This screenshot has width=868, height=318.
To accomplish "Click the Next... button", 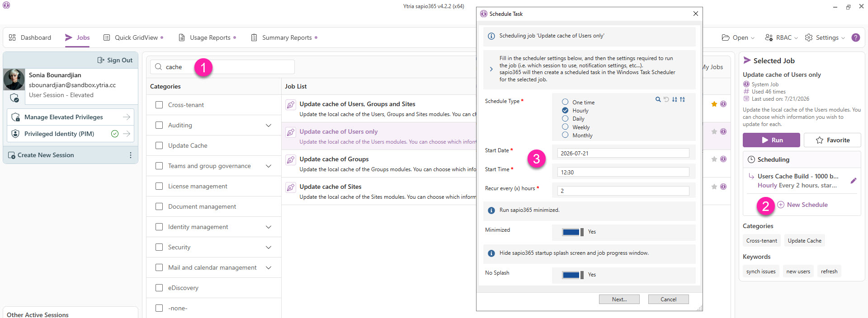I will point(619,299).
